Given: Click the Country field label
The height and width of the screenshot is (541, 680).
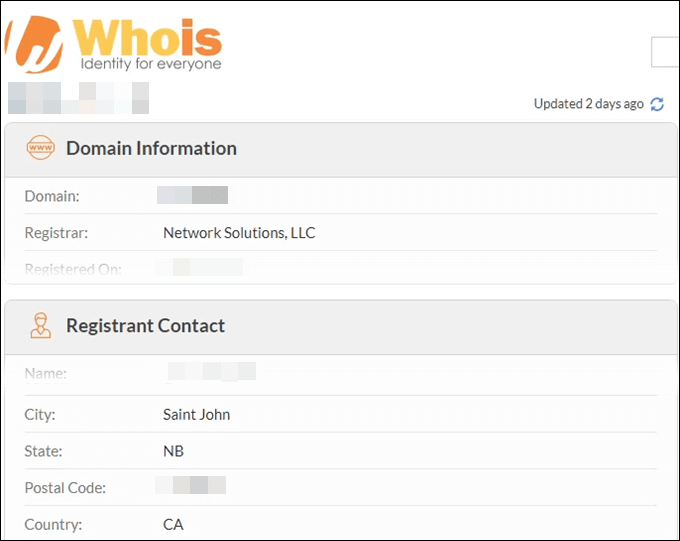Looking at the screenshot, I should pos(53,524).
